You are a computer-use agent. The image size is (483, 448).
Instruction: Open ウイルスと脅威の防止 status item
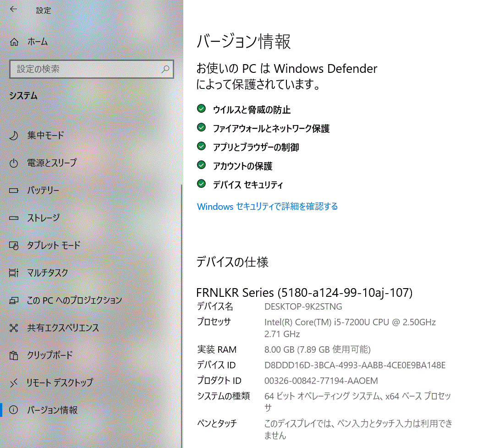click(x=252, y=109)
